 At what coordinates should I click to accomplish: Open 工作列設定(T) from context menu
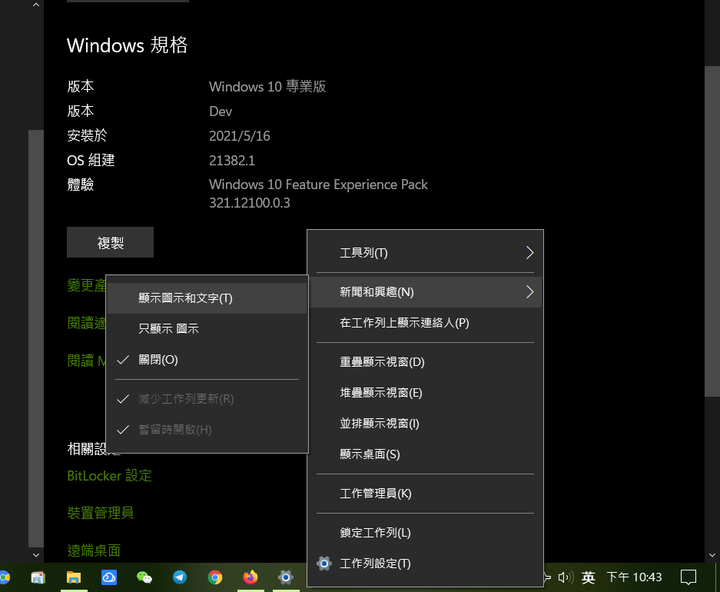pos(425,564)
